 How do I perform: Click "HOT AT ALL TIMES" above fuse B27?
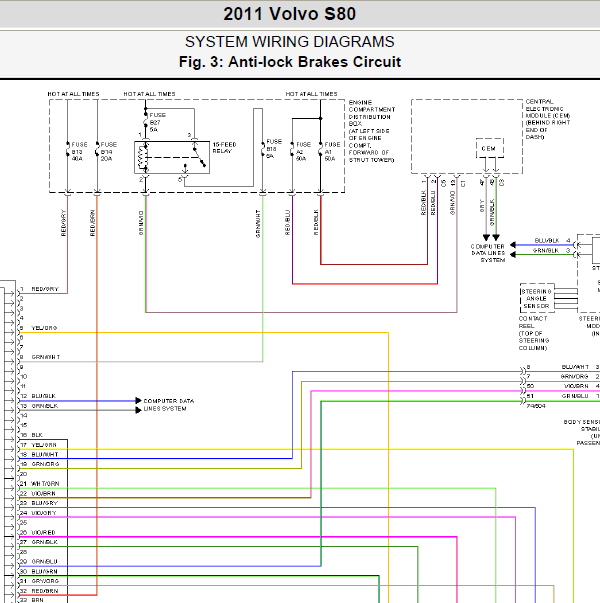149,94
